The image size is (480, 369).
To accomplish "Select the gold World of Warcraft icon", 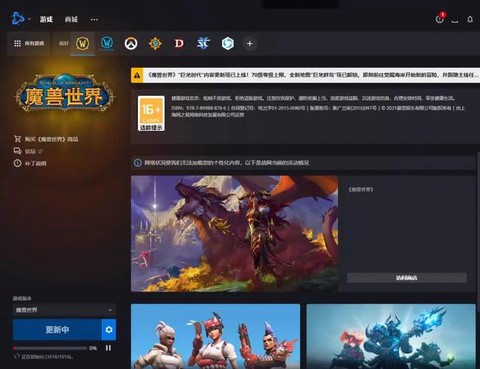I will (x=82, y=43).
